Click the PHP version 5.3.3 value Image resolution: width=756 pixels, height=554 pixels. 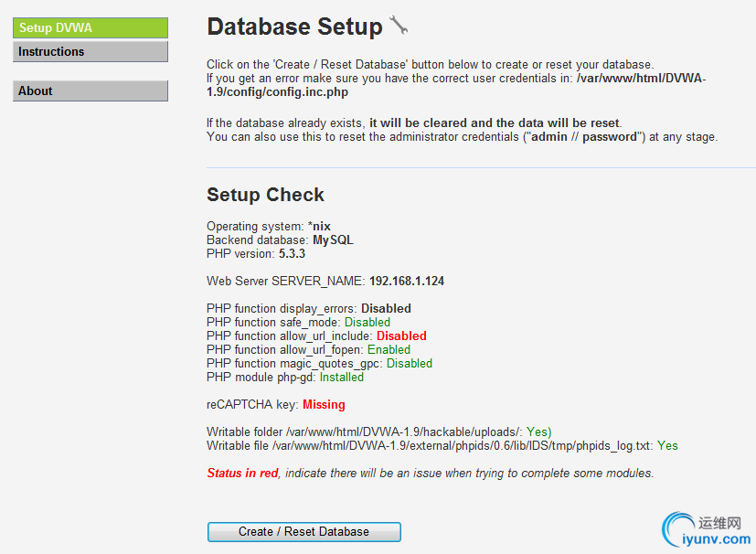(293, 253)
